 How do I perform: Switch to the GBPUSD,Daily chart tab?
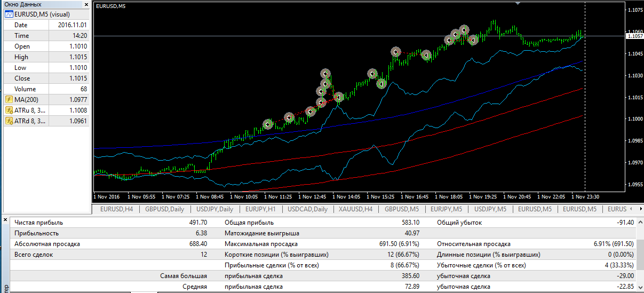point(165,209)
